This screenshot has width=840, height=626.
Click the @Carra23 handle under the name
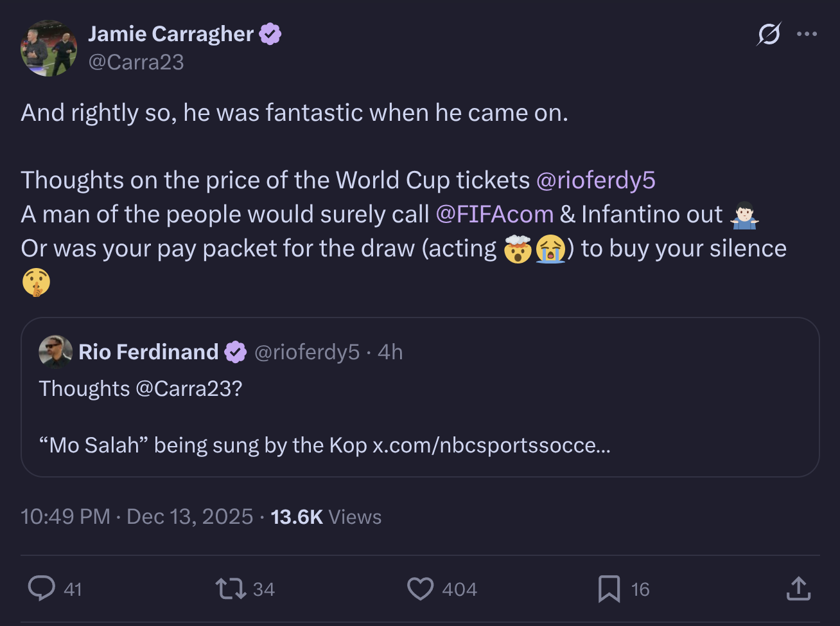point(136,62)
